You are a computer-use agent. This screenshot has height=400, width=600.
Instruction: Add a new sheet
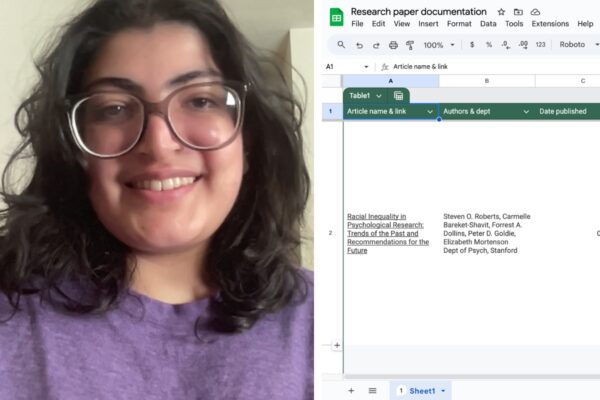point(351,391)
